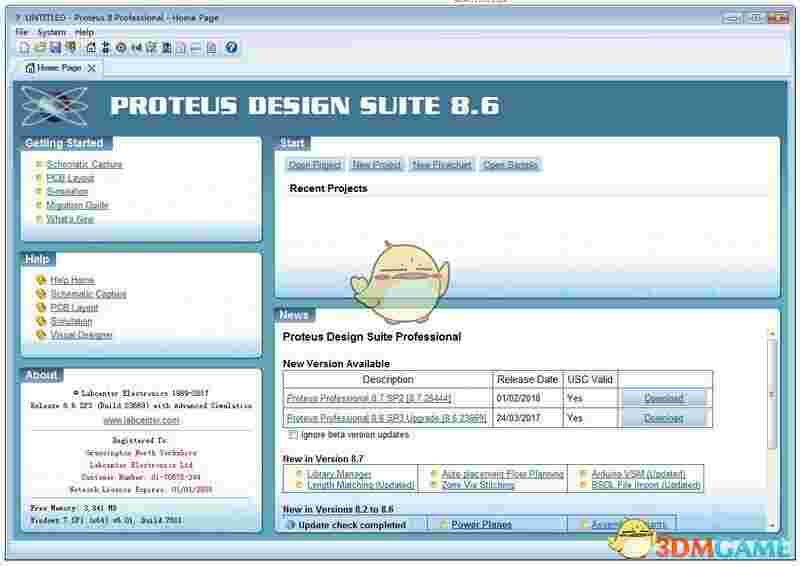Viewport: 800px width, 566px height.
Task: Click the blue Help question-mark icon
Action: click(231, 47)
